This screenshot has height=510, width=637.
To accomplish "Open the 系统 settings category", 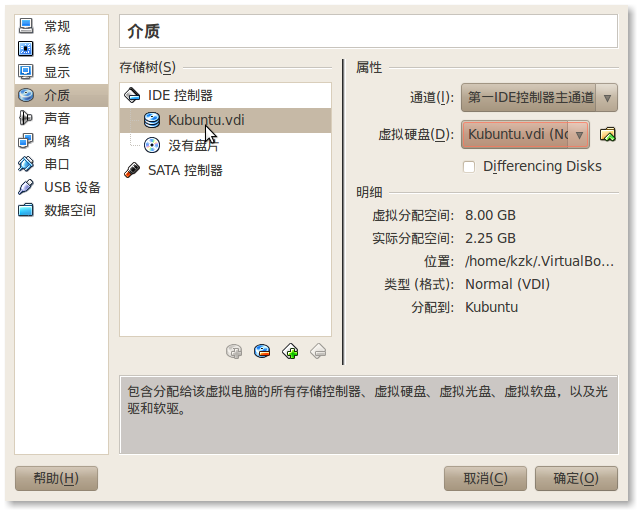I will (61, 50).
